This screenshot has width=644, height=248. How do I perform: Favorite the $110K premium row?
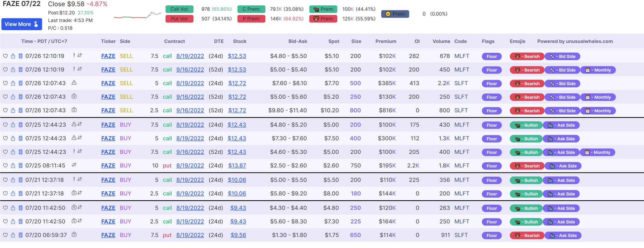click(5, 180)
